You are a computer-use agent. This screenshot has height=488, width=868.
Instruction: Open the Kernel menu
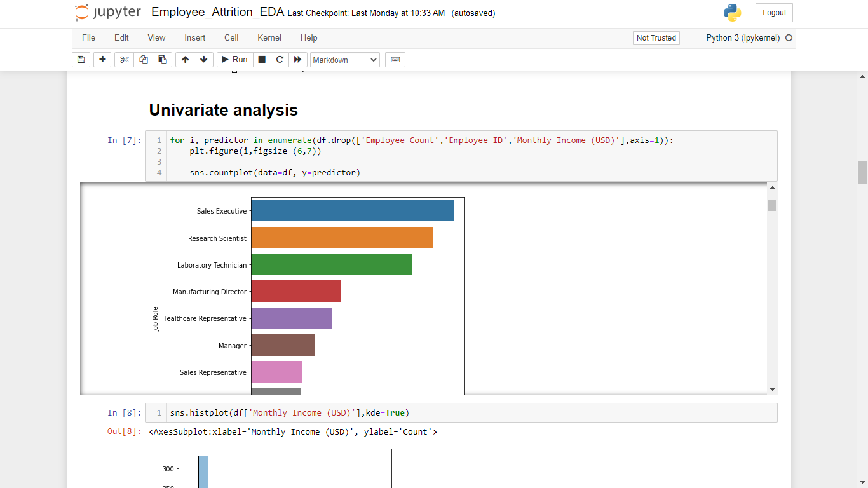(269, 37)
